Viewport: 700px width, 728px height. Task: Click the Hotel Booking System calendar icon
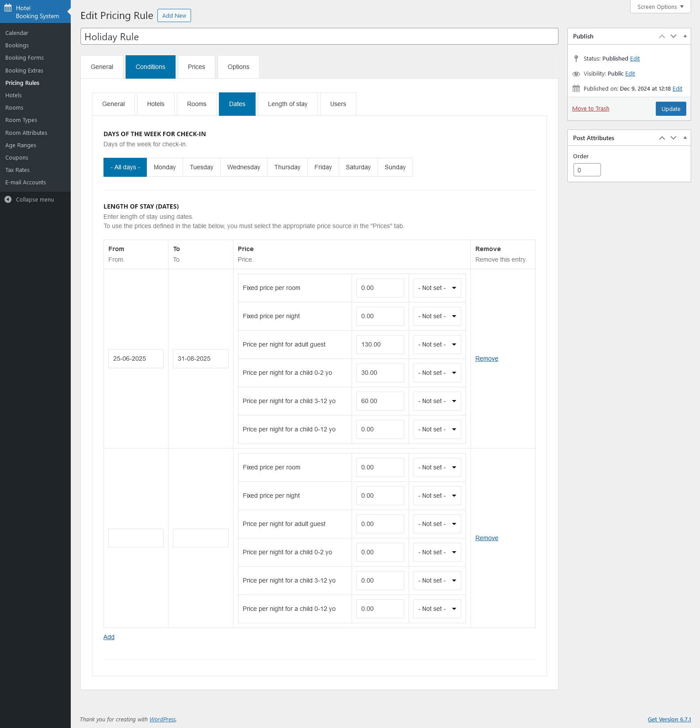pyautogui.click(x=8, y=8)
